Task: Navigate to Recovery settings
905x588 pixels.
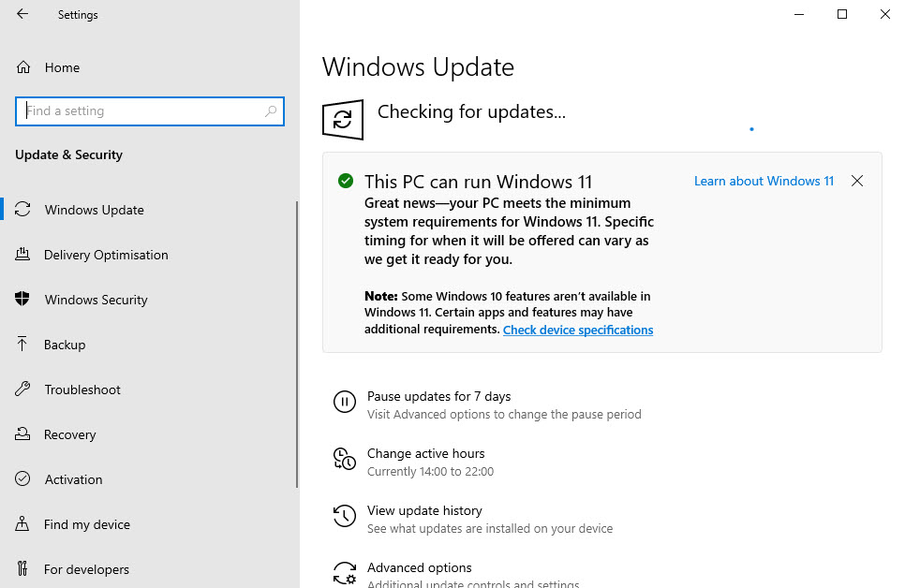Action: pyautogui.click(x=70, y=434)
